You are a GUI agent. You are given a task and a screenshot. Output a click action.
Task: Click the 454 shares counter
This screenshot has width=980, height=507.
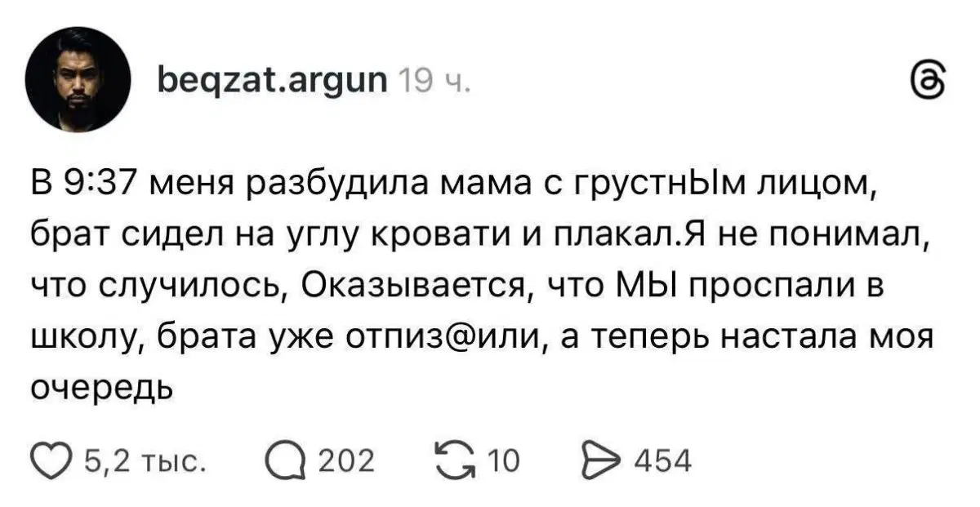tap(661, 460)
